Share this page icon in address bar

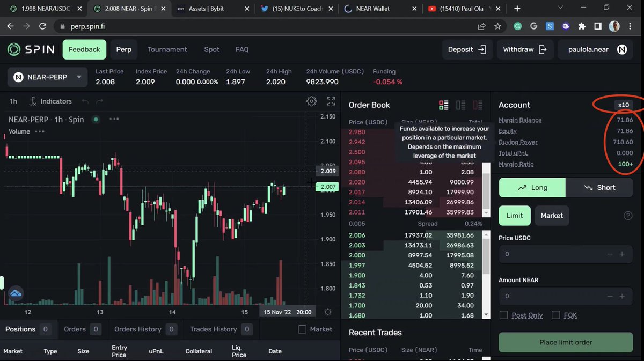click(481, 26)
